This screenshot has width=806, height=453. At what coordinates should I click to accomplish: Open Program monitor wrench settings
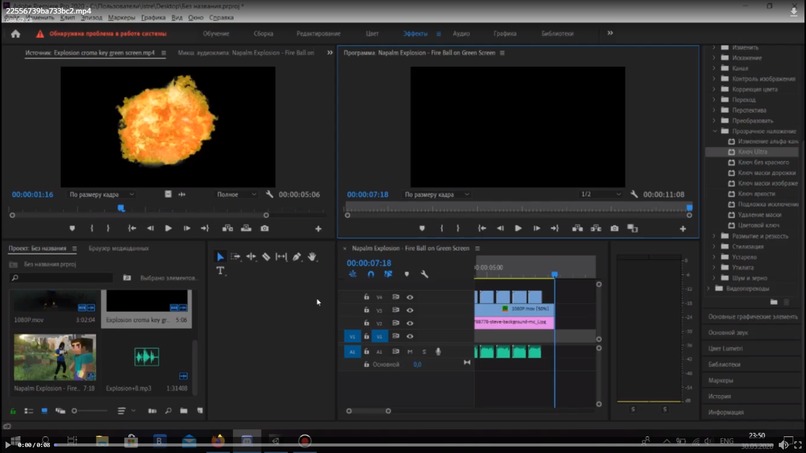coord(634,194)
